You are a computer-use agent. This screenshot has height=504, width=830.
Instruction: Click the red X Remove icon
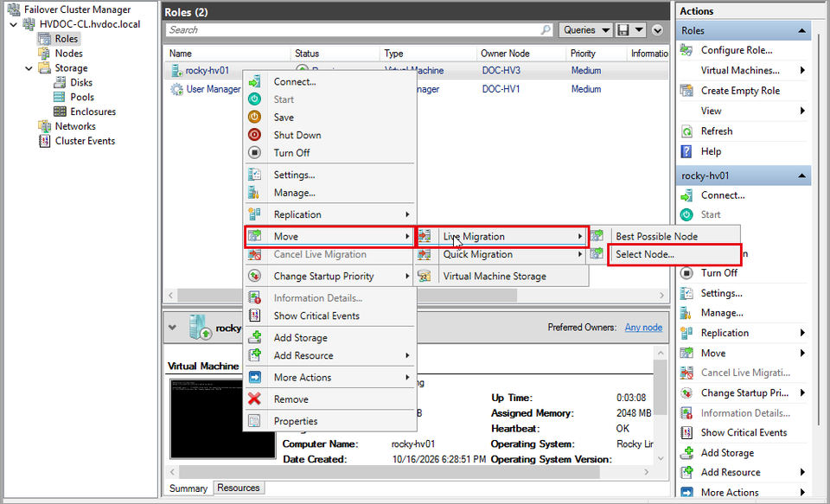point(254,399)
